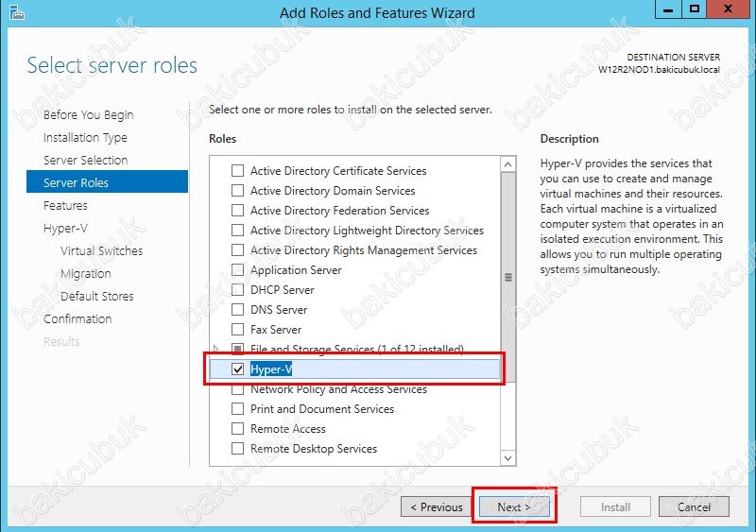Screen dimensions: 756x532
Task: Check the DNS Server role
Action: click(x=238, y=310)
